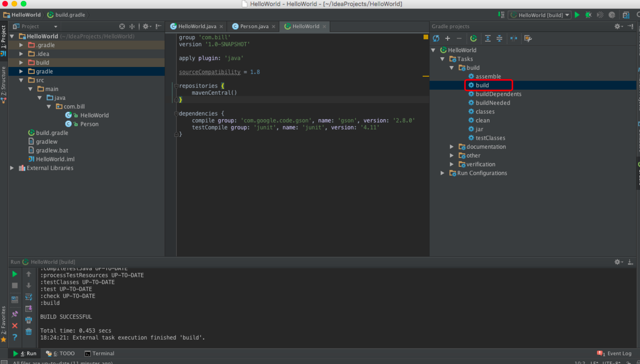Open the Terminal tool window tab

click(x=100, y=354)
